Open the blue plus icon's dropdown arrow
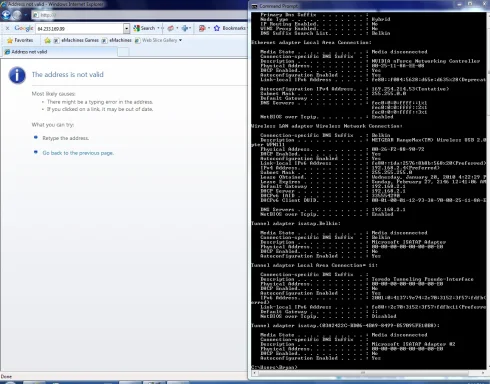Screen dimensions: 490x384 pos(190,28)
